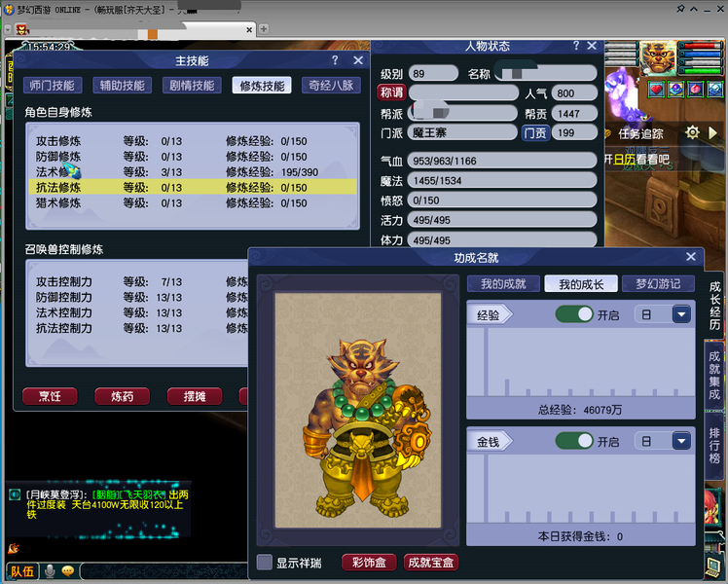Toggle the 经验 开启 switch
Image resolution: width=728 pixels, height=584 pixels.
tap(574, 314)
